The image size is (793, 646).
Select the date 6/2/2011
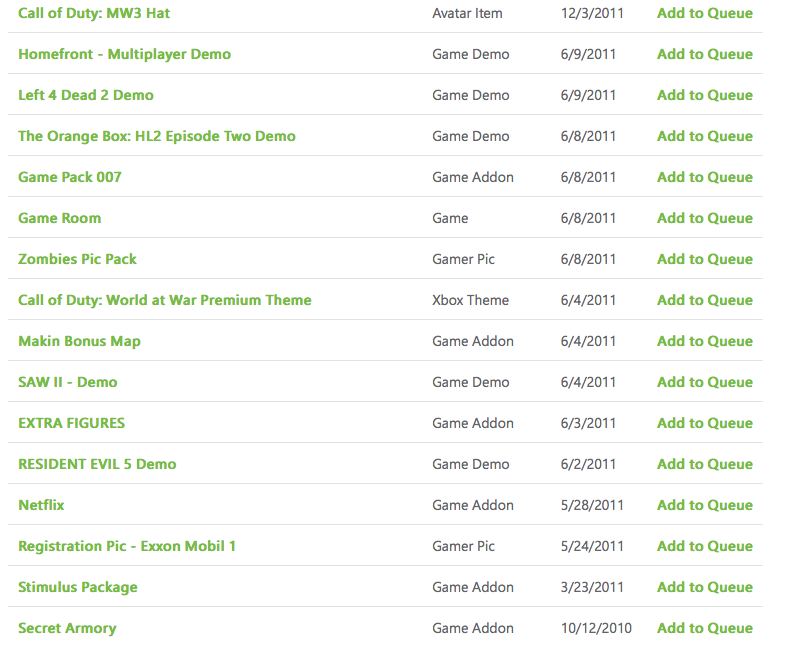(x=588, y=464)
